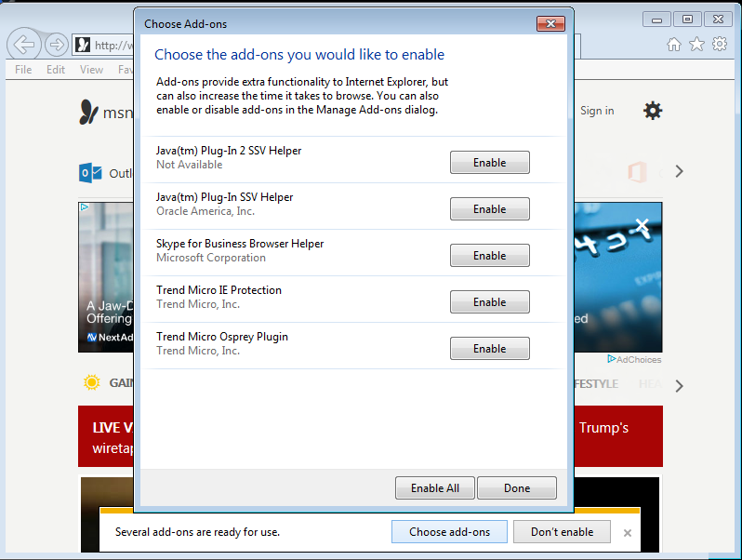Dismiss the add-ons notification bar X
Viewport: 742px width, 560px height.
628,533
